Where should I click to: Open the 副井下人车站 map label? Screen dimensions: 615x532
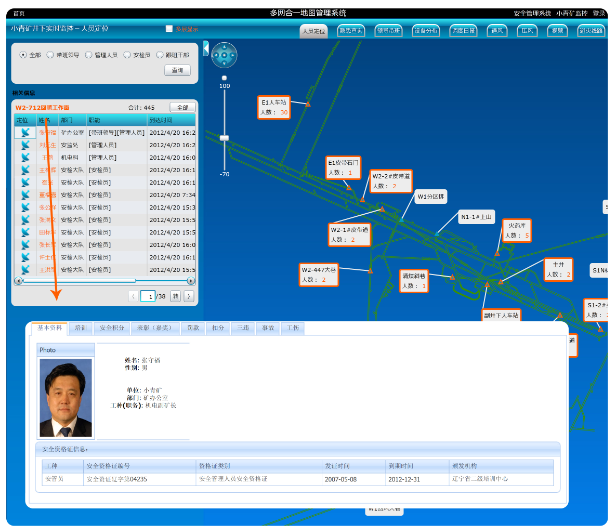[501, 315]
